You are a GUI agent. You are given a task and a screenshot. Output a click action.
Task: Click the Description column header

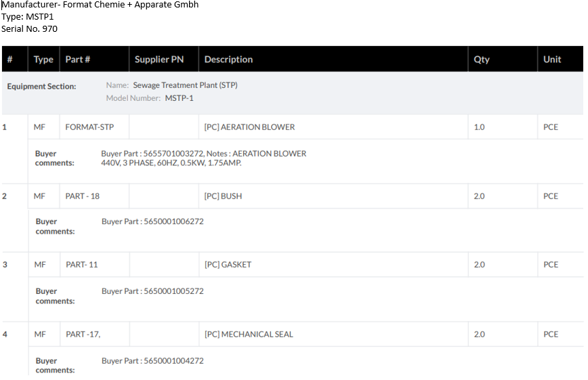228,60
